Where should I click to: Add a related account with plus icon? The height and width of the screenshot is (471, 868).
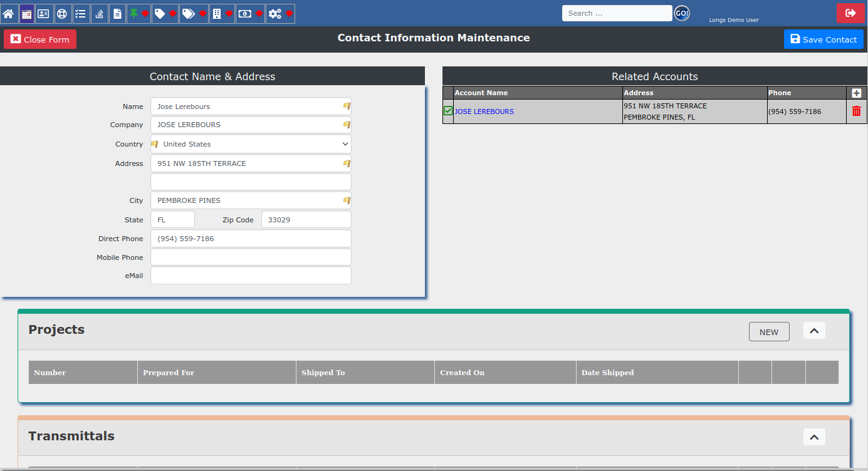point(857,93)
